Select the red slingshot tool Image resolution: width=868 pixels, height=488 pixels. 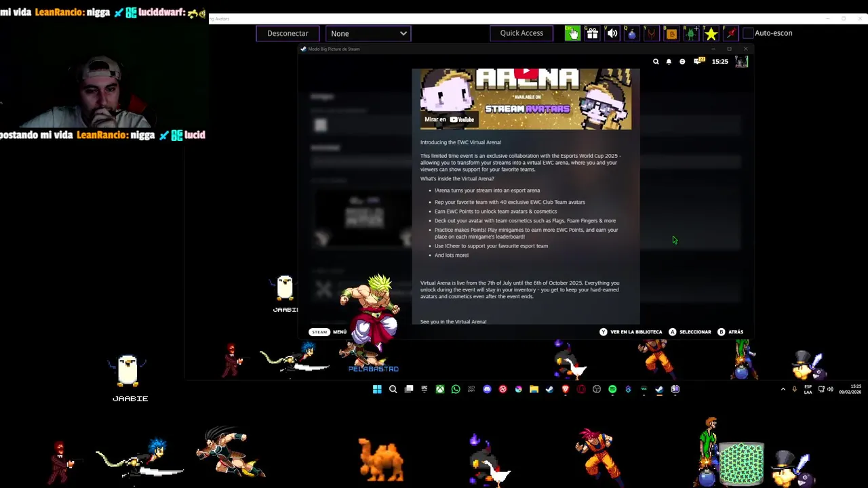click(x=651, y=33)
